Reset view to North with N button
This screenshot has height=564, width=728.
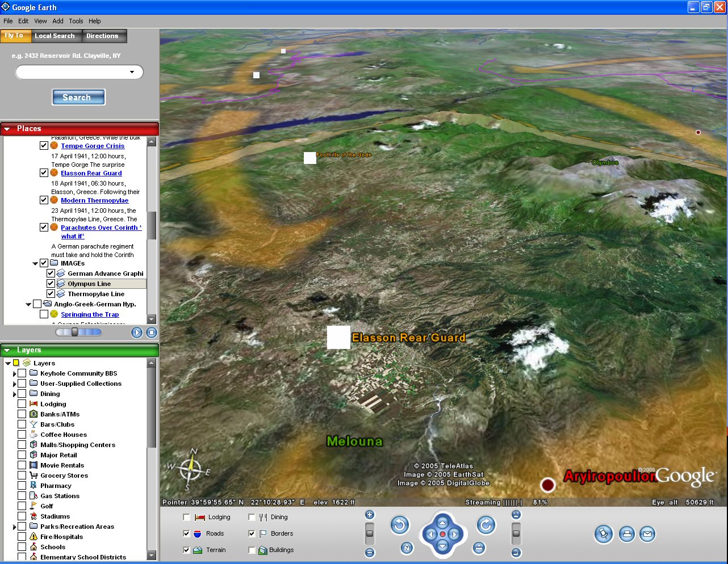(407, 548)
